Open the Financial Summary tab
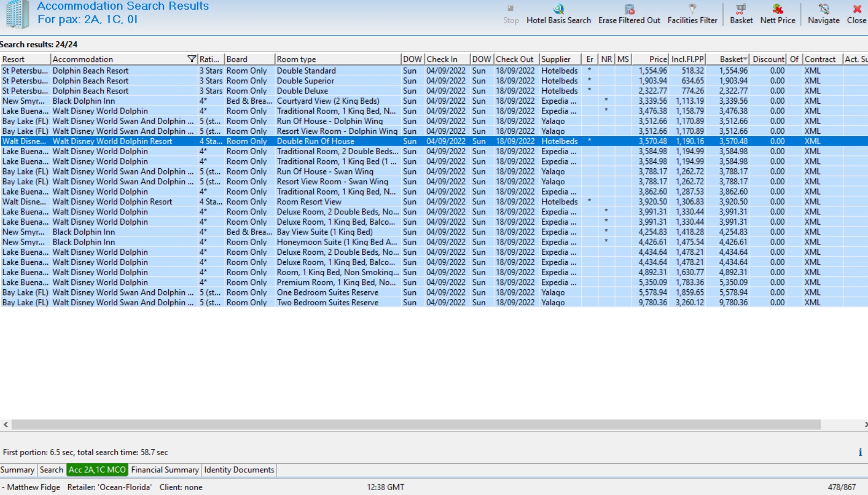Viewport: 868px width, 495px height. tap(165, 470)
